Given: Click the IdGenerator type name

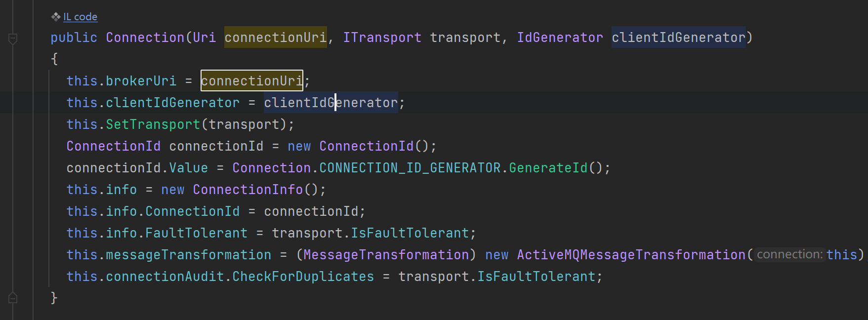Looking at the screenshot, I should point(560,38).
